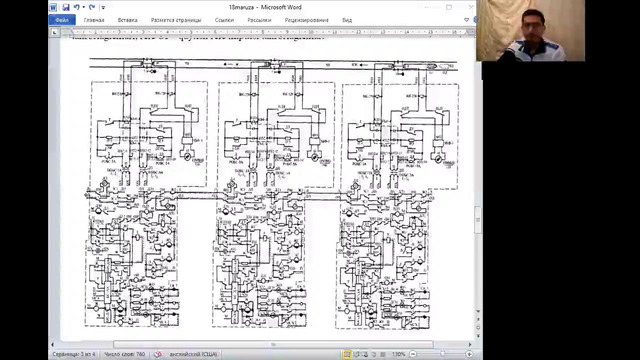Switch to Full Screen Reading view
Viewport: 640px width, 360px height.
[x=356, y=354]
